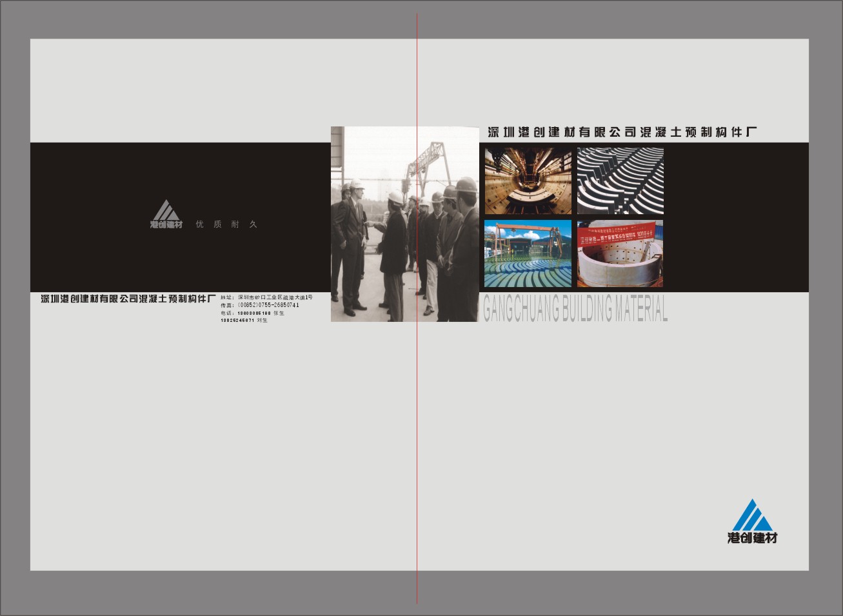Click the fax line '(00852)0755-26850741'

[x=260, y=305]
